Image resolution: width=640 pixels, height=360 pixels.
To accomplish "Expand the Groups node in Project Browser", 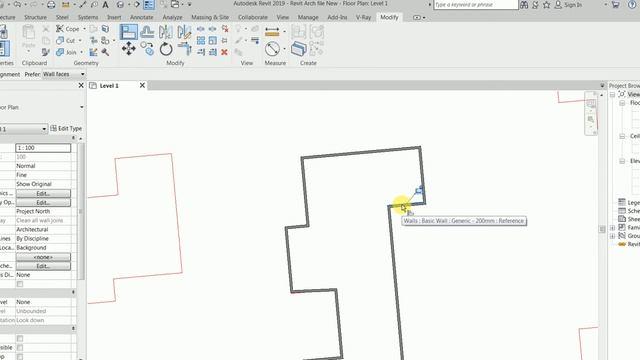I will tap(613, 236).
